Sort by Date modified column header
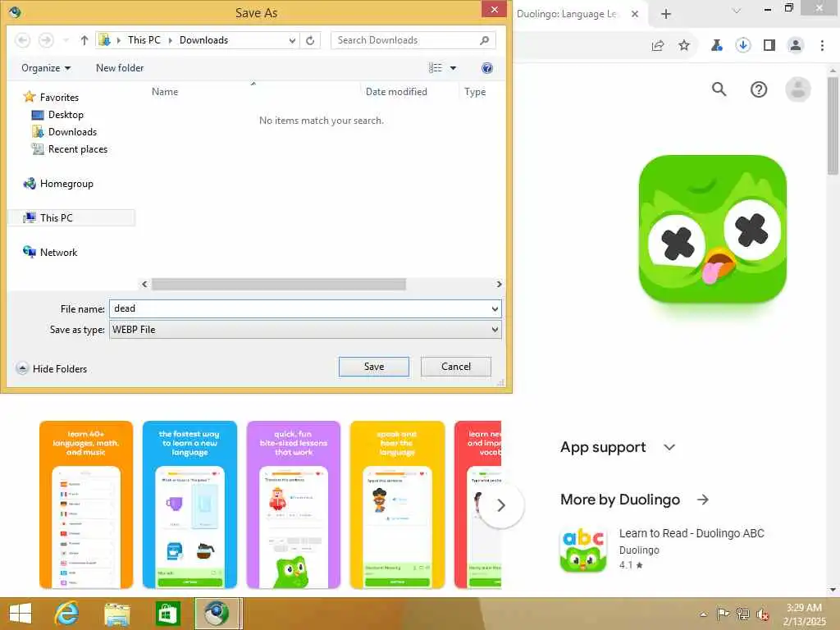This screenshot has width=840, height=630. [396, 92]
